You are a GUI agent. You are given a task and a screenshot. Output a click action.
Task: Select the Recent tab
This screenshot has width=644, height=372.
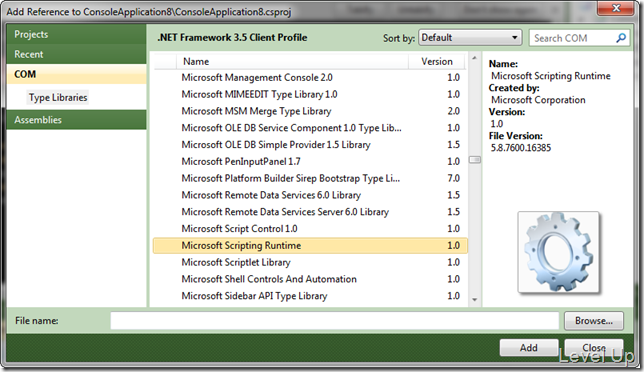coord(76,54)
